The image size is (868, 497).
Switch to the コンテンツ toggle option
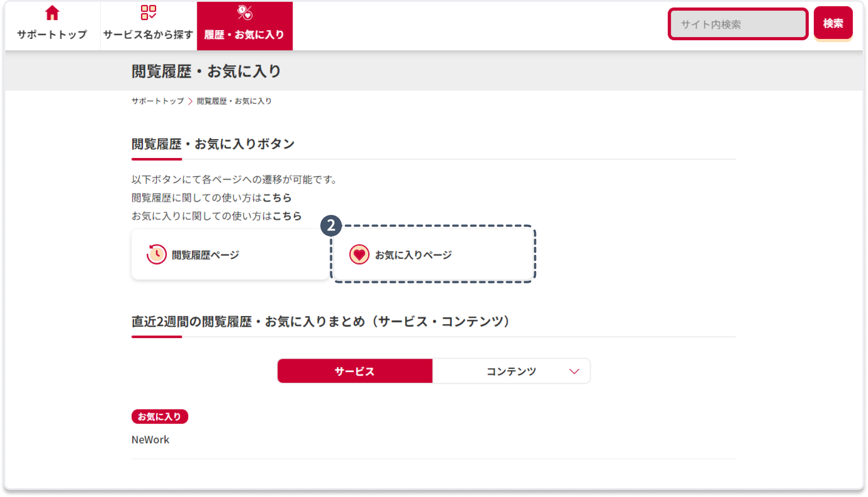coord(511,371)
